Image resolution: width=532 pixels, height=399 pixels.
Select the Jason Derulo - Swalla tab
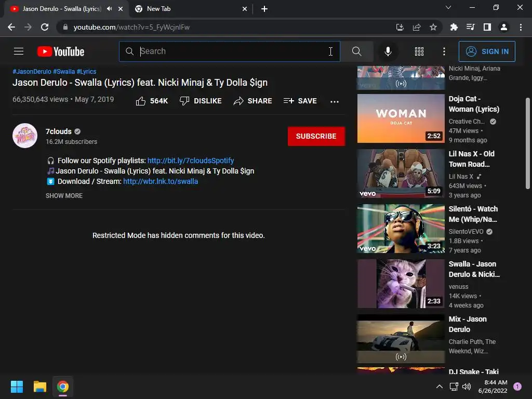pyautogui.click(x=61, y=9)
